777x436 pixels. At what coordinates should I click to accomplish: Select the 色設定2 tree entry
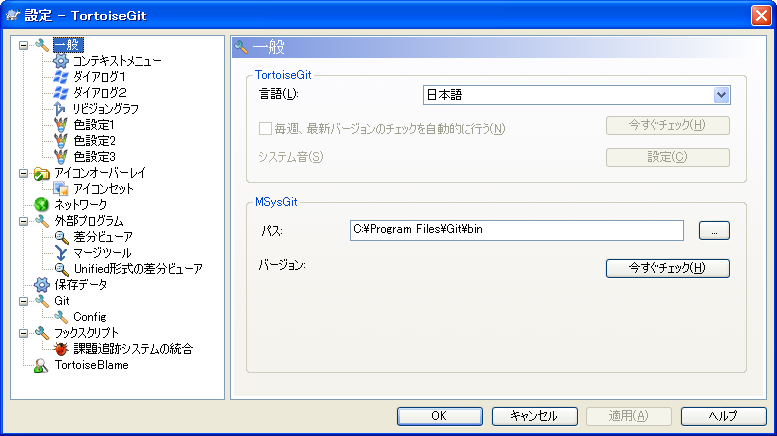pos(95,141)
